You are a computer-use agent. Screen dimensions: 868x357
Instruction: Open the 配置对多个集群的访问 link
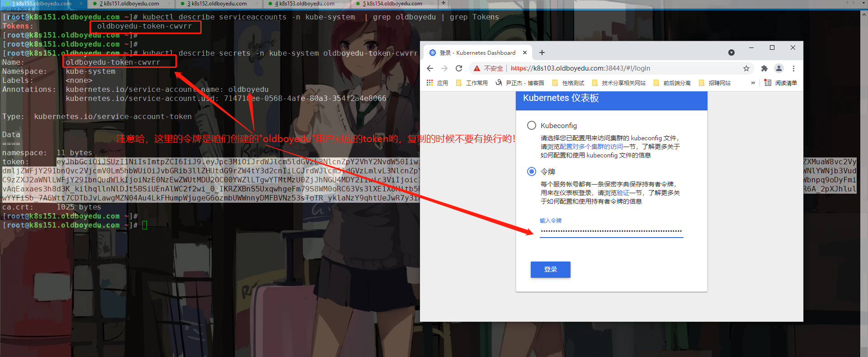coord(591,147)
